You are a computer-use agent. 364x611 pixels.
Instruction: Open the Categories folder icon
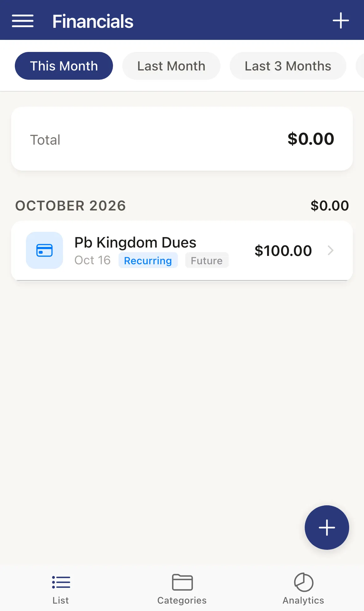(182, 582)
